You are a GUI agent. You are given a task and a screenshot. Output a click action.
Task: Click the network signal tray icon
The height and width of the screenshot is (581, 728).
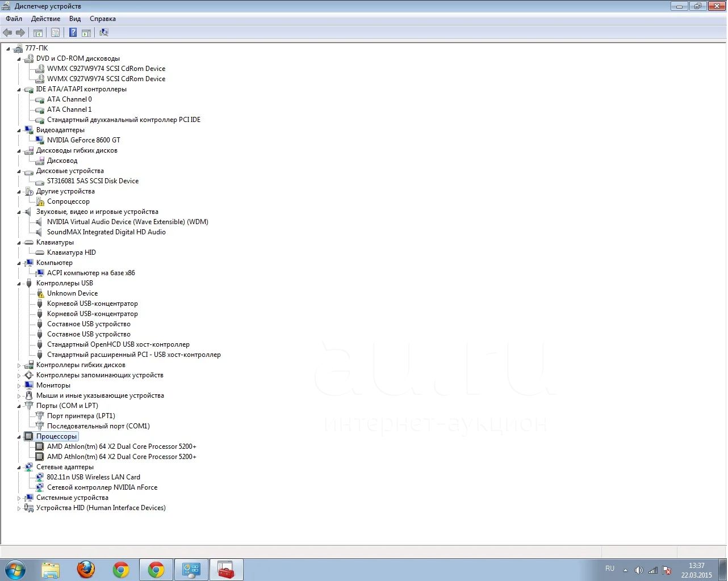click(653, 570)
